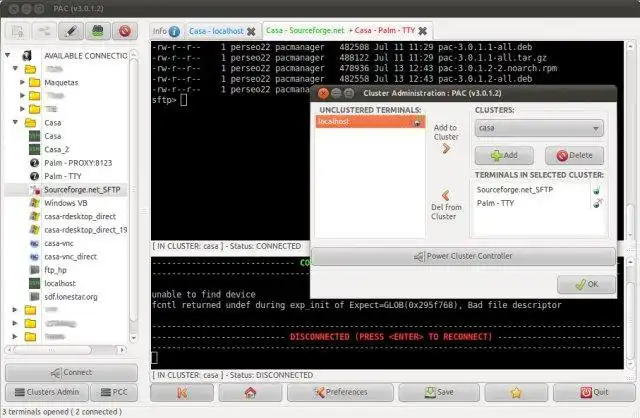Select localhost in connections tree
This screenshot has width=640, height=418.
pos(60,283)
